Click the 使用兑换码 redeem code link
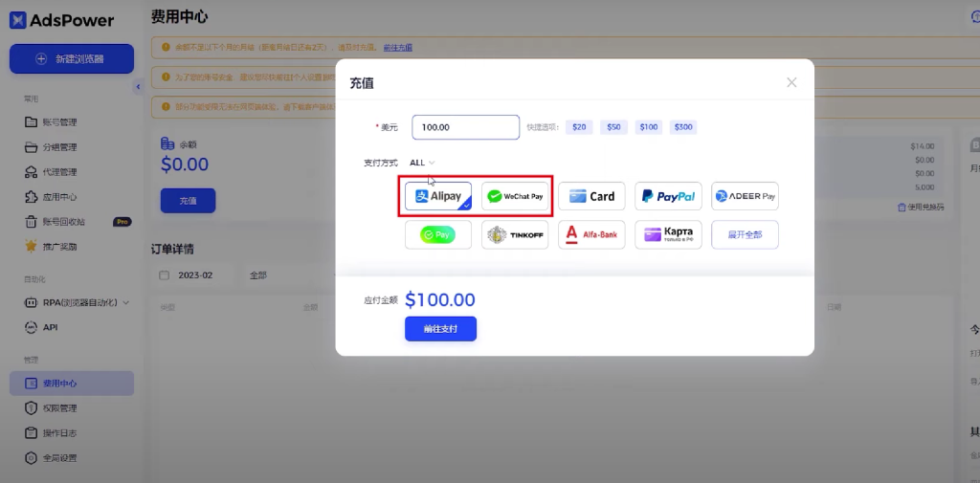The image size is (980, 483). pos(921,207)
